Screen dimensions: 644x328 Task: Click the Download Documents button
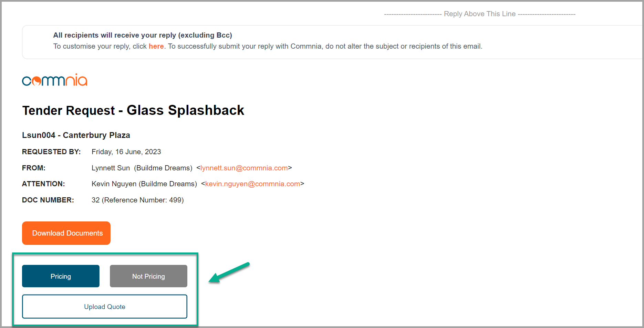(x=66, y=233)
